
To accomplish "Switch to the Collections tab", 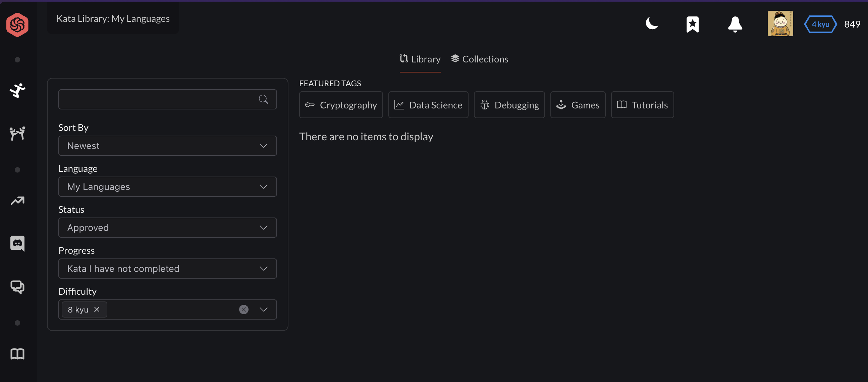I will (x=480, y=59).
